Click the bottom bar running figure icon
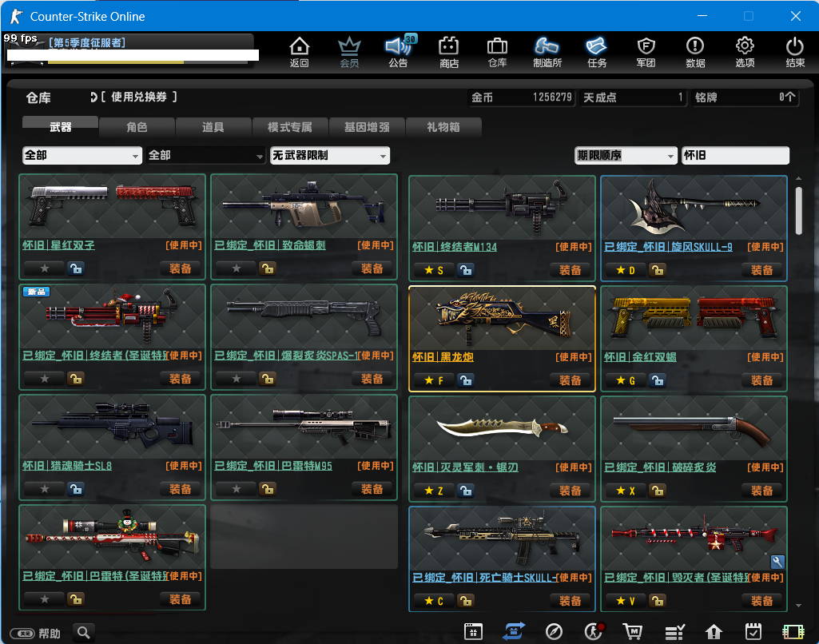The image size is (819, 644). pos(594,631)
